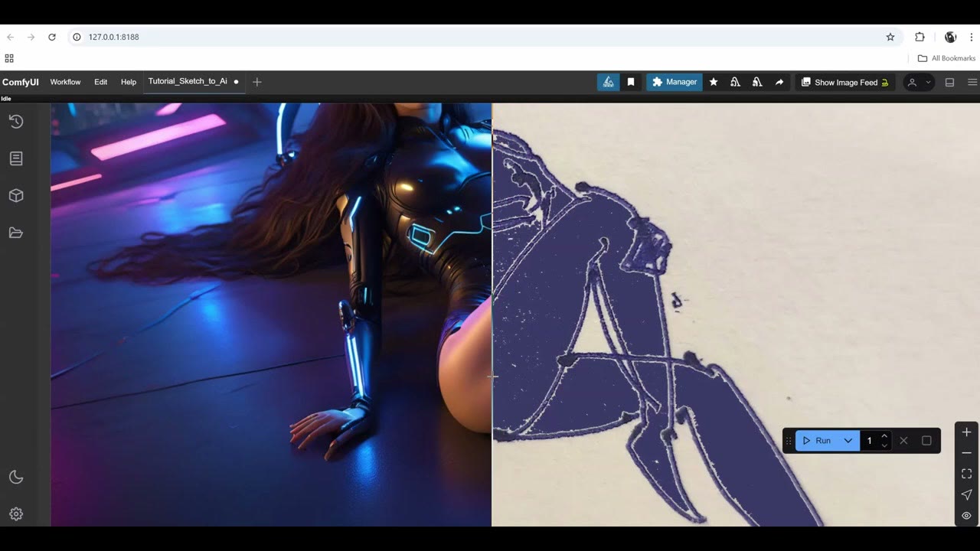
Task: Show the Image Feed panel
Action: 844,82
